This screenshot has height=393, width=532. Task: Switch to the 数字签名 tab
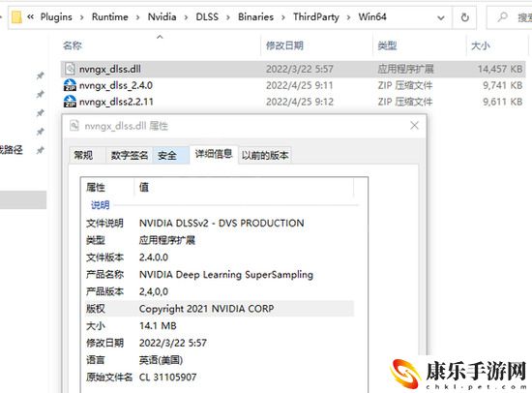(x=130, y=155)
